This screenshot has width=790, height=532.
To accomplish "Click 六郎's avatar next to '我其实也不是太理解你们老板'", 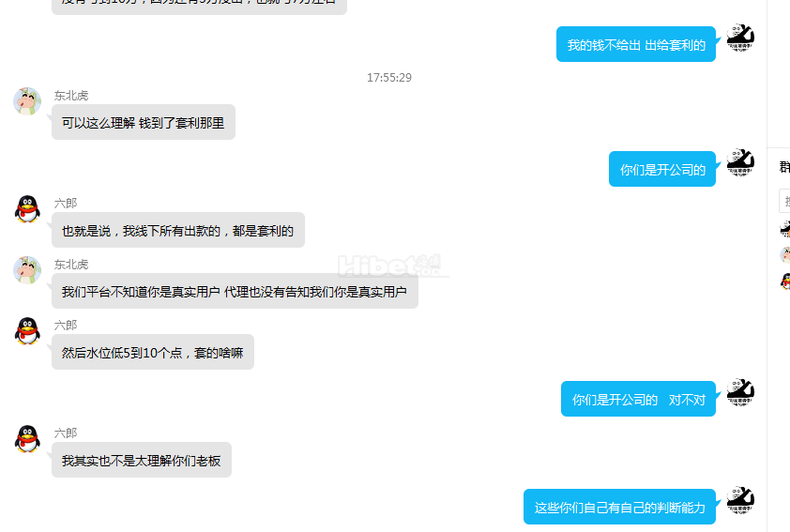I will [27, 439].
